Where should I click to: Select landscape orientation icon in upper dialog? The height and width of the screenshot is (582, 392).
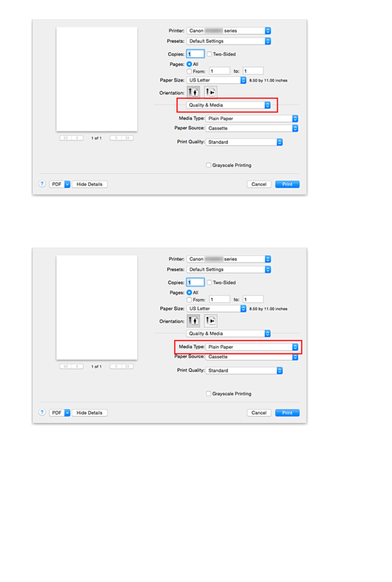[x=210, y=92]
